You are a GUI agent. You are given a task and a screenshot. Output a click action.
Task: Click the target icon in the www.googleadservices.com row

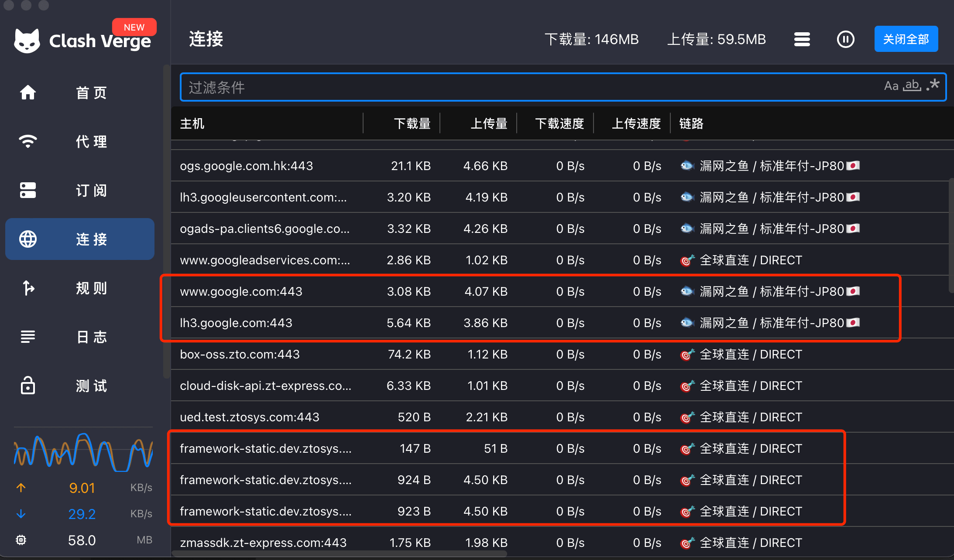(x=687, y=260)
